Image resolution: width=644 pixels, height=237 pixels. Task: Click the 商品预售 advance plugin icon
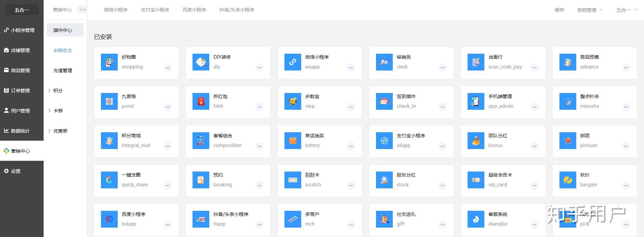568,62
